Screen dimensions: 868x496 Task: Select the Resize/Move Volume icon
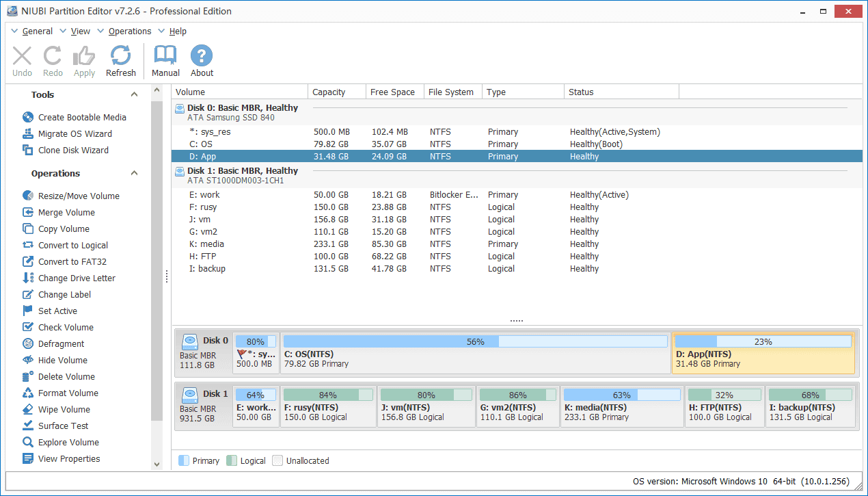28,196
